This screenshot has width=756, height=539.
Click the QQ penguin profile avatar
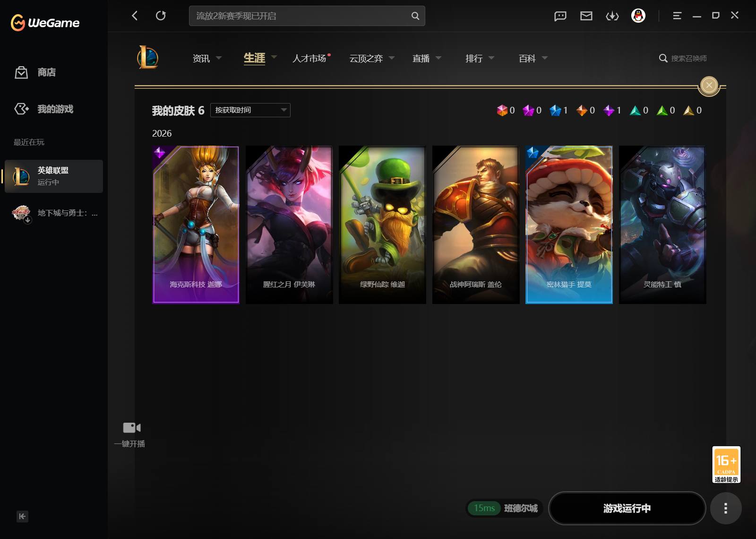pyautogui.click(x=638, y=16)
